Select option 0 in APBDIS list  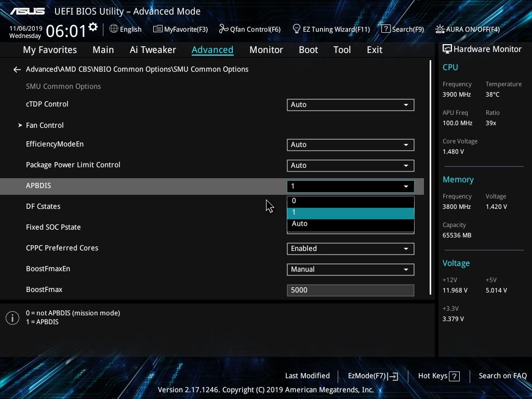[x=351, y=201]
